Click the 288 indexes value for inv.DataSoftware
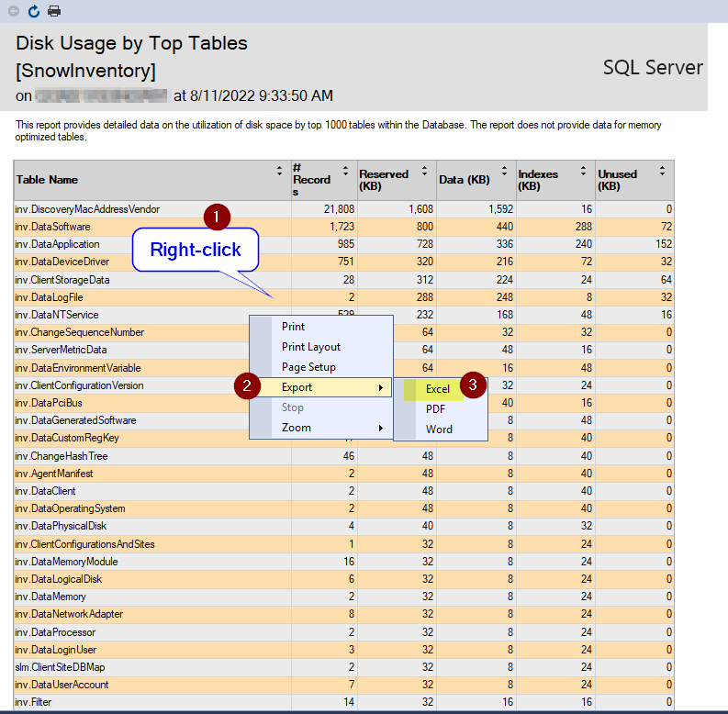The width and height of the screenshot is (728, 714). (584, 227)
